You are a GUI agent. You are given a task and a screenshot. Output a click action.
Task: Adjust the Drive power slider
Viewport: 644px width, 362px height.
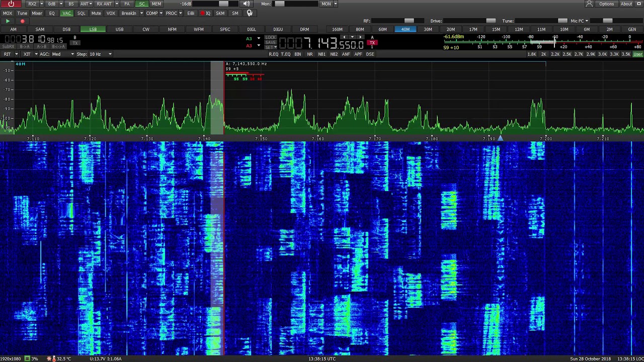[469, 21]
